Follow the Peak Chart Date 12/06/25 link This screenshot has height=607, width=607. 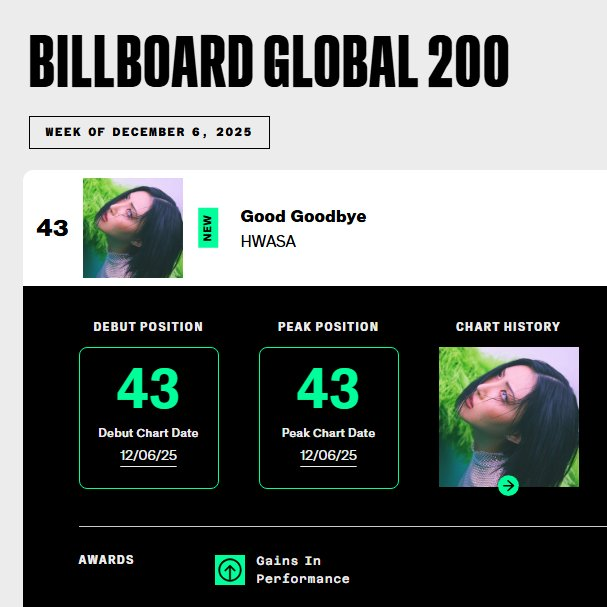(328, 455)
